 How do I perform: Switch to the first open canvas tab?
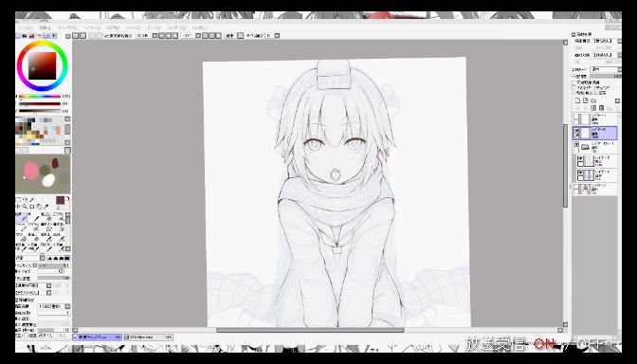click(97, 337)
